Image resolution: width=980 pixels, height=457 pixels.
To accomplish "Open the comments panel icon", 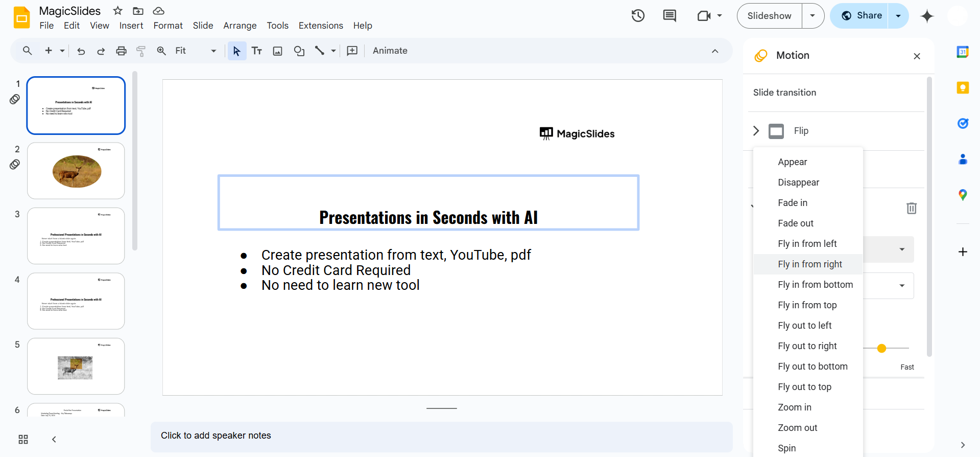I will 670,16.
